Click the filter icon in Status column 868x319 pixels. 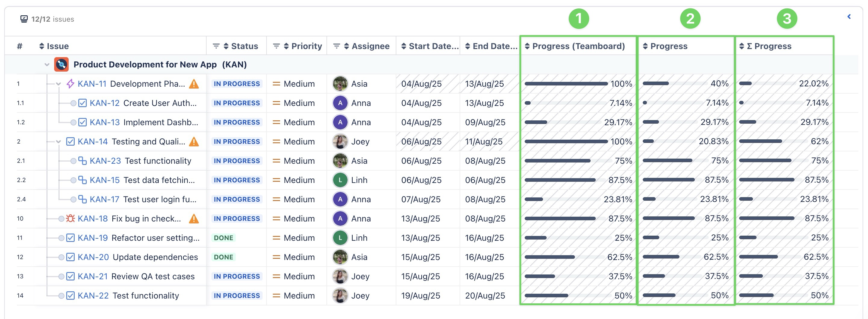click(x=216, y=46)
